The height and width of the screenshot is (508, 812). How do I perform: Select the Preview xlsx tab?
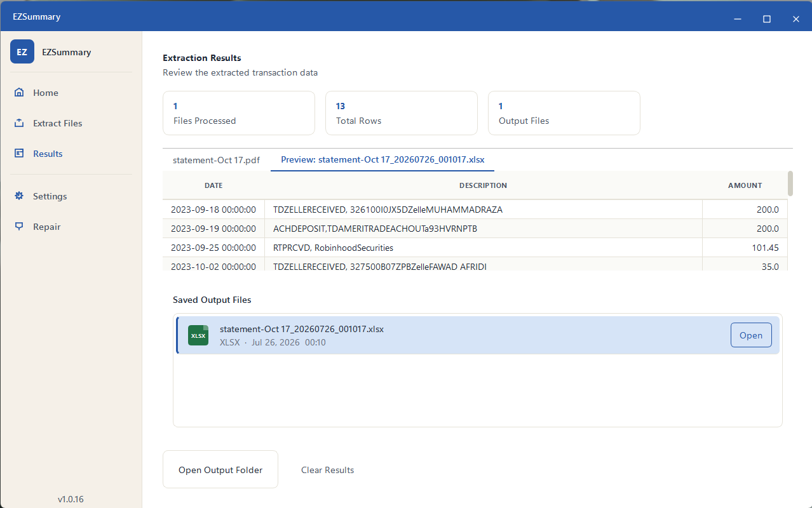[x=382, y=160]
